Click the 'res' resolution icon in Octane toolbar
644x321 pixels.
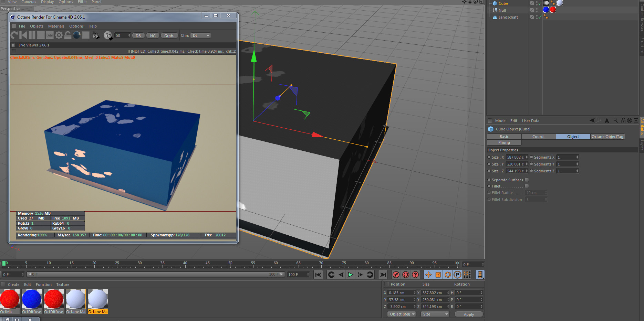[50, 35]
